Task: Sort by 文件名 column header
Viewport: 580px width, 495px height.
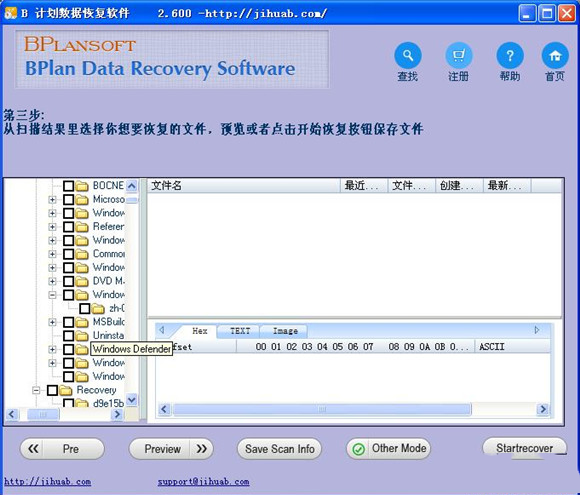Action: click(x=244, y=186)
